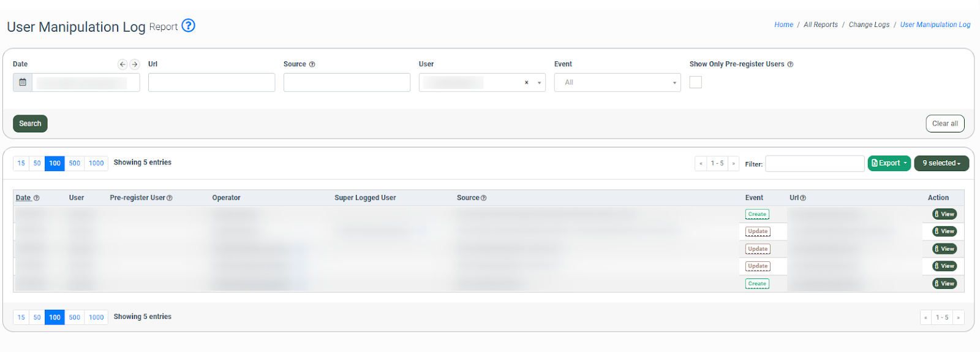This screenshot has width=980, height=352.
Task: Go to previous date using left arrow
Action: [123, 64]
